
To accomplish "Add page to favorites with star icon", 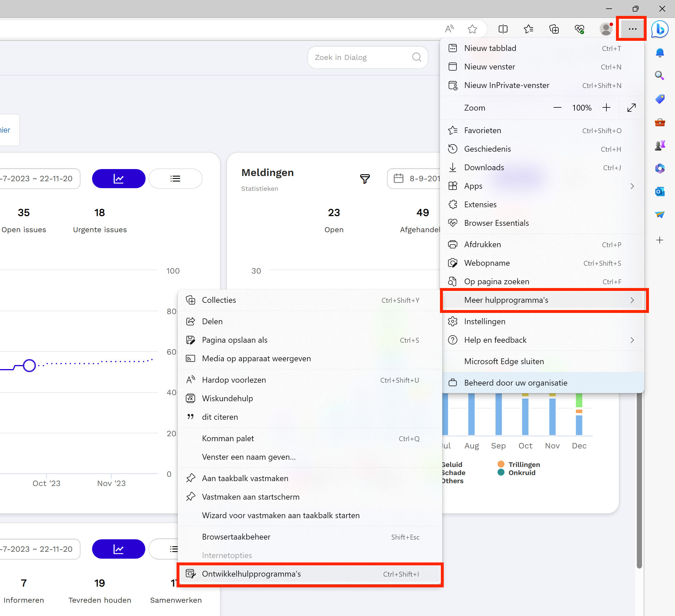I will click(x=472, y=29).
